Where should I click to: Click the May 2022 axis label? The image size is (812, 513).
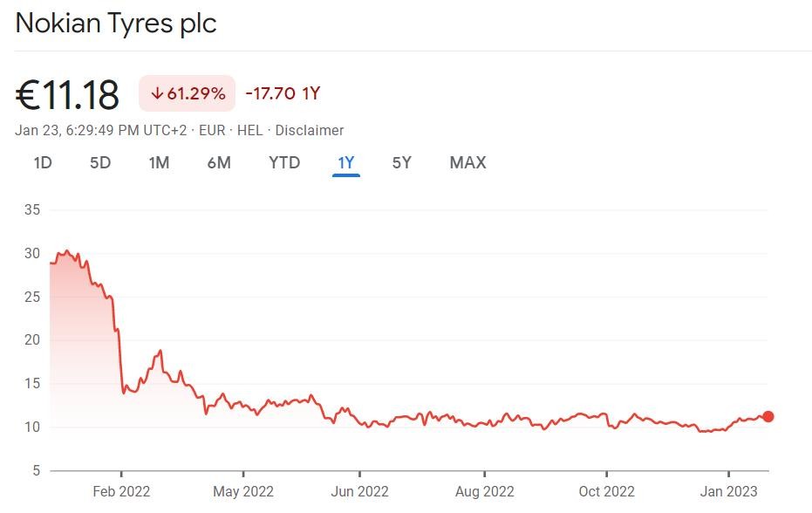click(239, 492)
